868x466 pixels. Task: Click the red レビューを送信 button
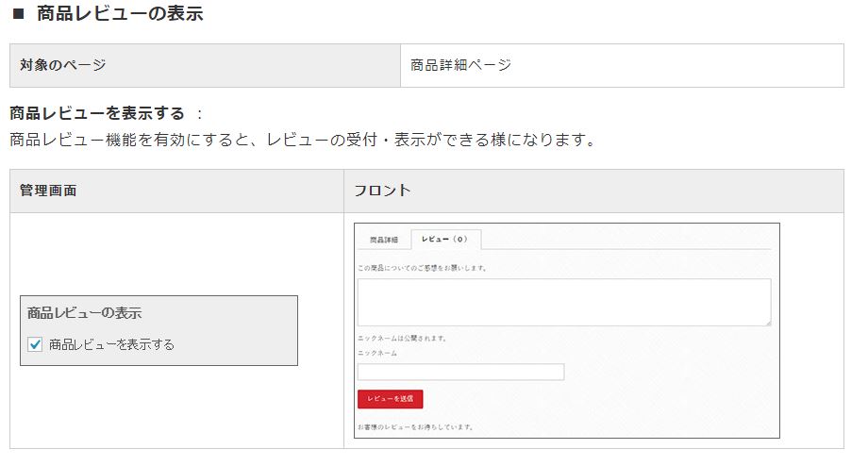391,398
